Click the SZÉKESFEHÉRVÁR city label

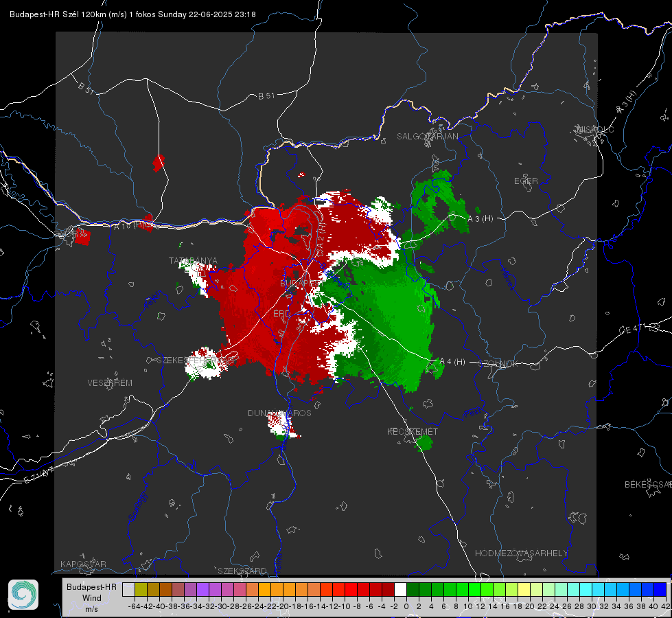[196, 360]
